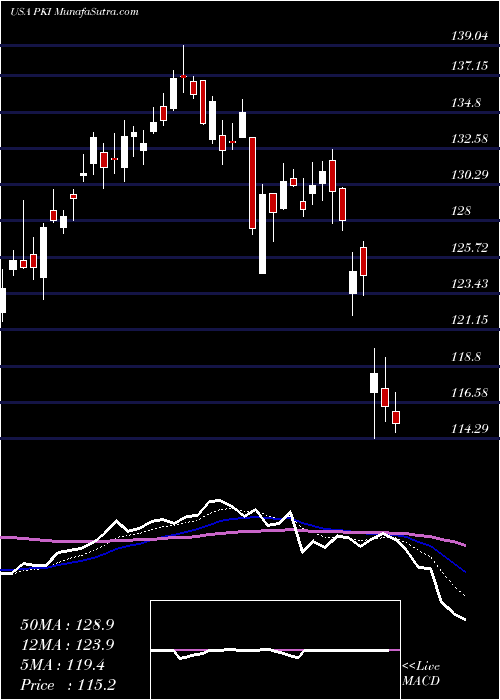The image size is (500, 700).
Task: Click the USA PKI MunafaSutra.com title
Action: (x=74, y=12)
